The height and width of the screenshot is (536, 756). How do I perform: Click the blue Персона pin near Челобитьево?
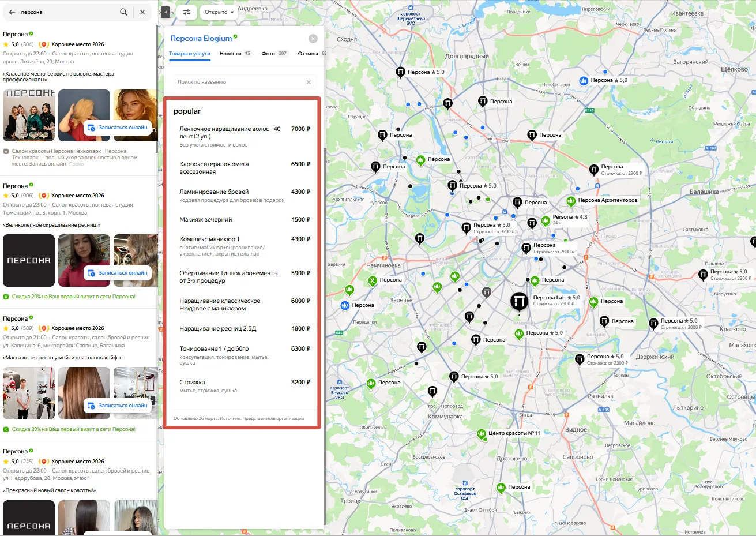click(x=584, y=80)
